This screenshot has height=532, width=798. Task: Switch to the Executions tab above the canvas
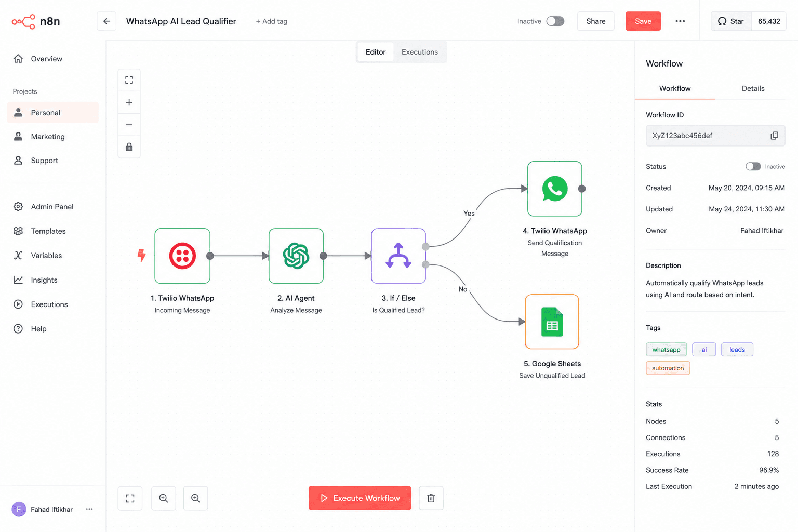click(x=420, y=52)
